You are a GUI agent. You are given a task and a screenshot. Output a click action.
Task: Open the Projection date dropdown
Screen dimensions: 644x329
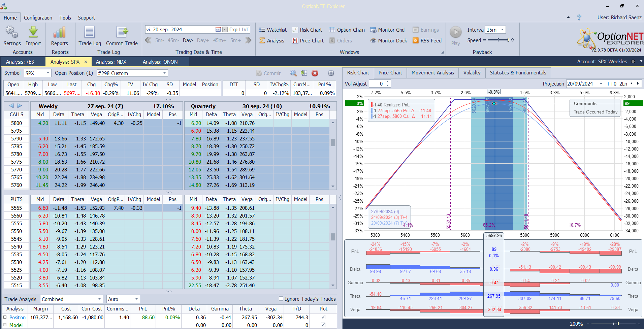(601, 84)
